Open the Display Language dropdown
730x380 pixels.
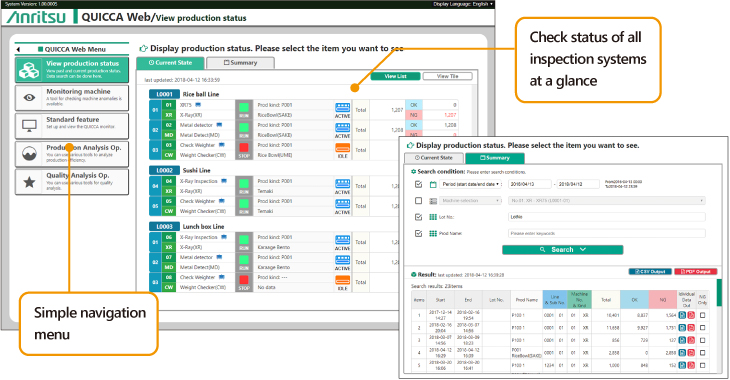pos(463,4)
